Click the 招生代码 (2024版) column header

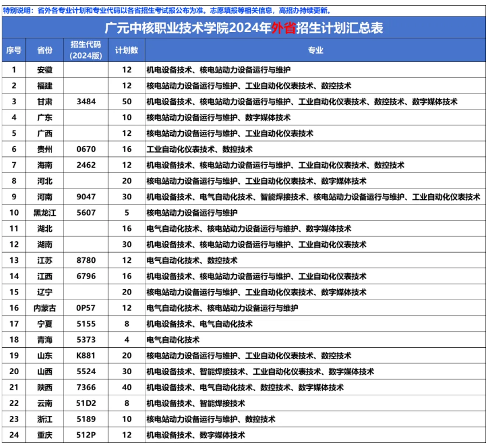[x=86, y=50]
